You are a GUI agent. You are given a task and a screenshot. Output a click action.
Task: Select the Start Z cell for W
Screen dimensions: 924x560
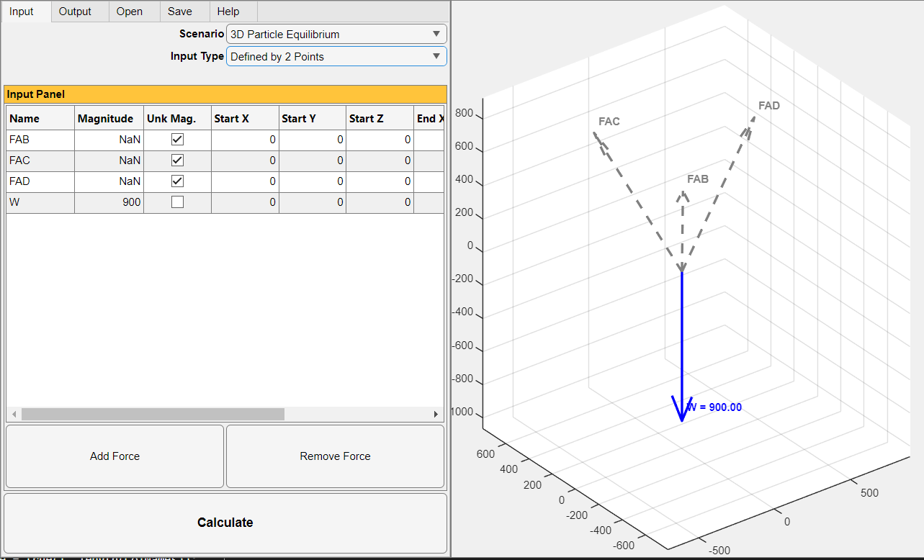click(380, 203)
